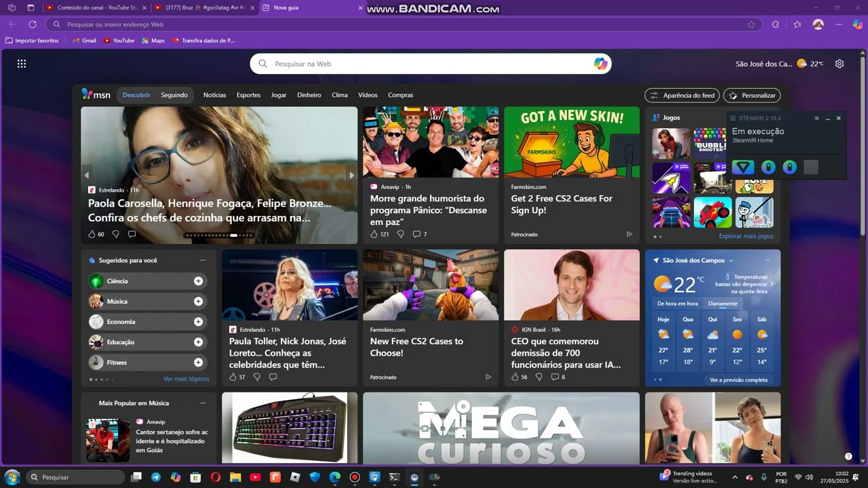The height and width of the screenshot is (488, 868).
Task: Open weather card more options menu
Action: click(767, 260)
